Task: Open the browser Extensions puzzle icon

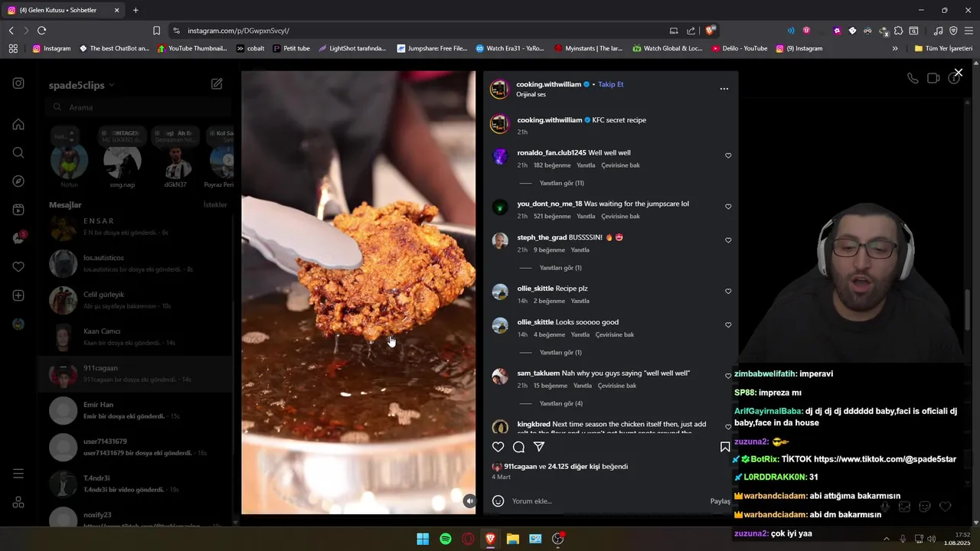Action: click(x=898, y=31)
